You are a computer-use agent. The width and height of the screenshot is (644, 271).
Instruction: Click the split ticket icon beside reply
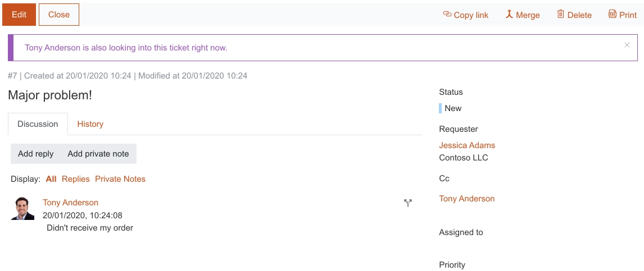click(408, 203)
